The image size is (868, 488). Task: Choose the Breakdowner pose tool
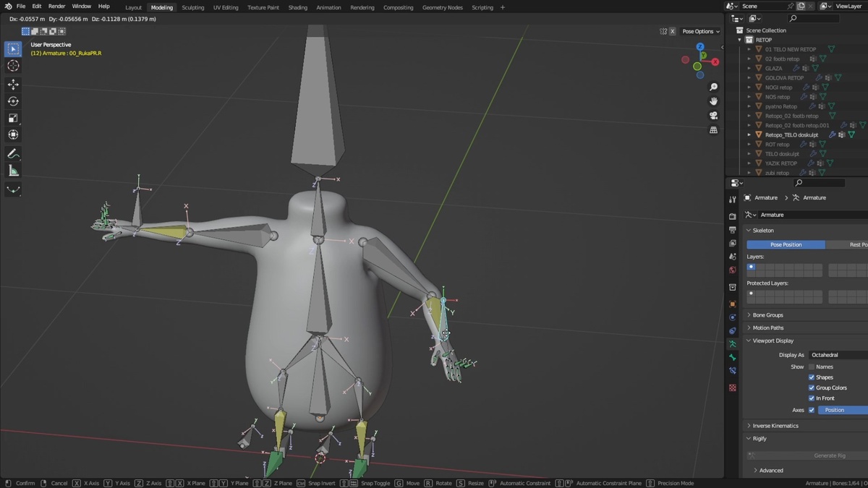(x=13, y=189)
